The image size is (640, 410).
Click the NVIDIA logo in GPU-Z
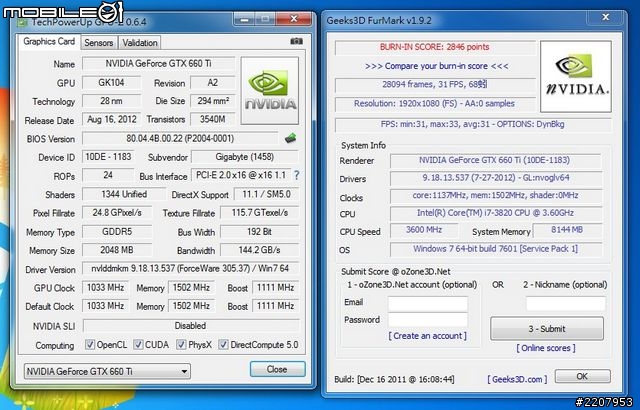click(270, 91)
